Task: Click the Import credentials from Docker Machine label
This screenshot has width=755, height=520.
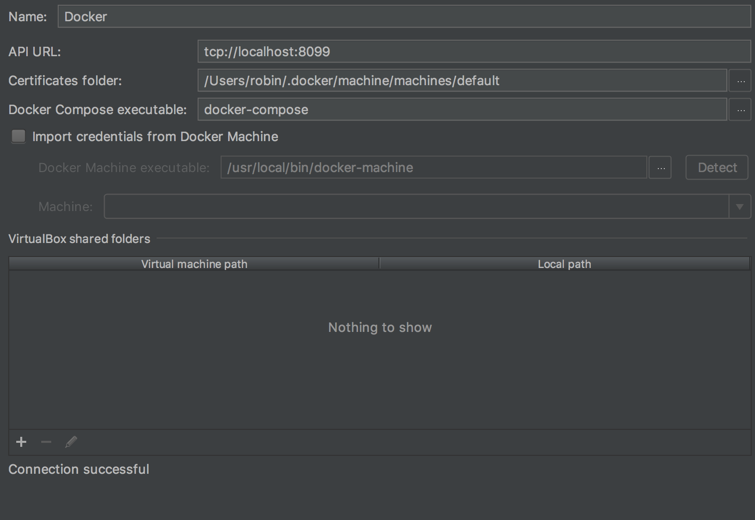Action: coord(155,137)
